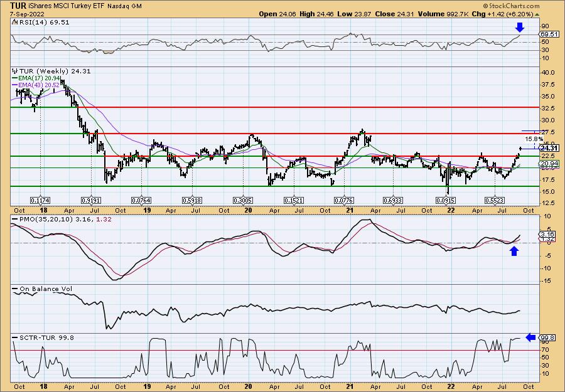Image resolution: width=565 pixels, height=392 pixels.
Task: Select the Close 24.31 header value
Action: [x=395, y=14]
